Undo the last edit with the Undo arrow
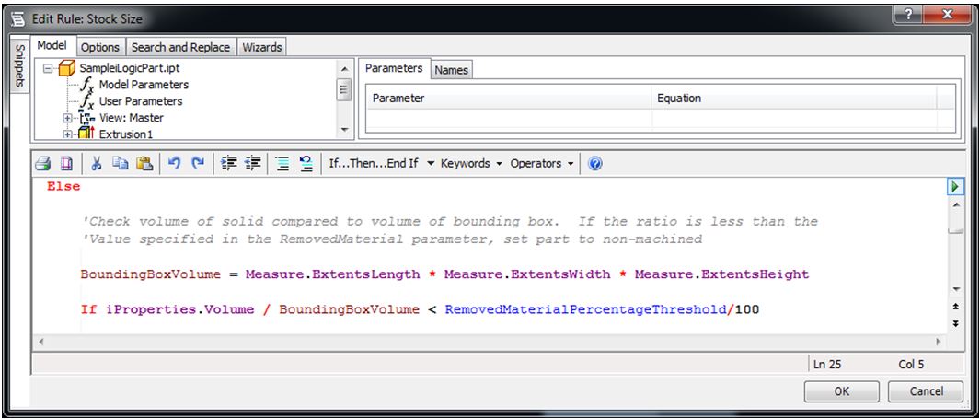Viewport: 980px width, 419px height. (x=174, y=164)
